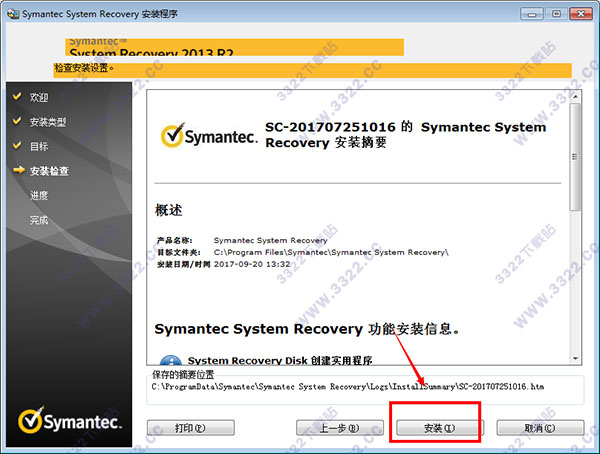Click the summary scrollbar down arrow
The height and width of the screenshot is (454, 600).
pyautogui.click(x=575, y=359)
